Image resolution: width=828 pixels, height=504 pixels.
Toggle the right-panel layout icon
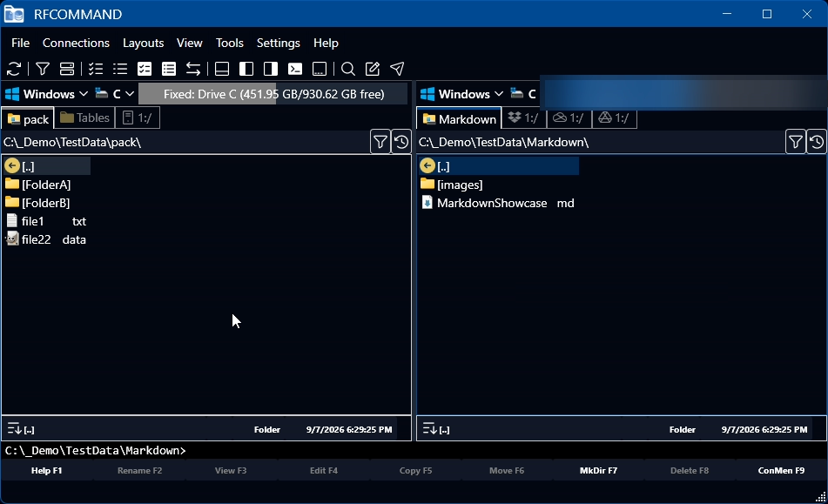pyautogui.click(x=271, y=69)
